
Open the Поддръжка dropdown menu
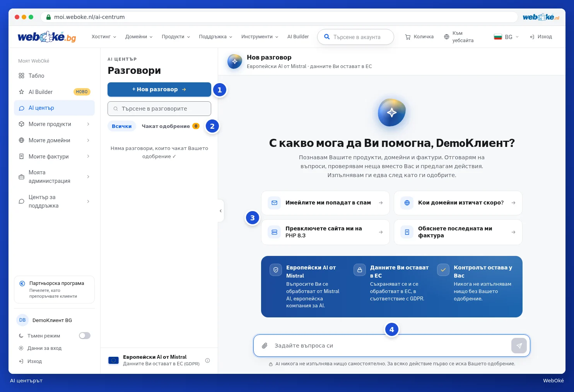pos(215,37)
